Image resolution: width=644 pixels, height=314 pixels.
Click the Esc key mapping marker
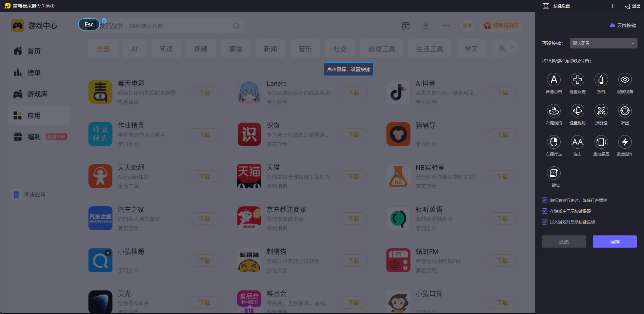tap(89, 24)
